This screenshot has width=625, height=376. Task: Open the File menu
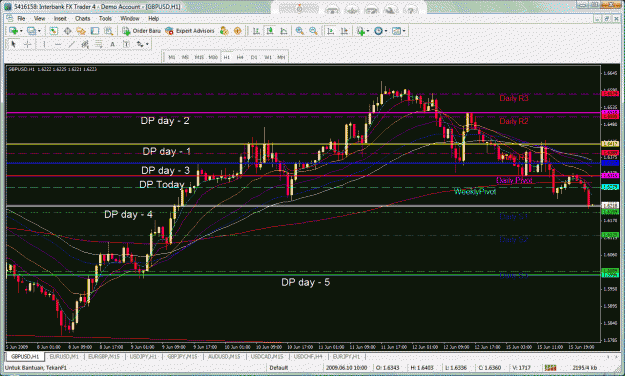[x=21, y=18]
